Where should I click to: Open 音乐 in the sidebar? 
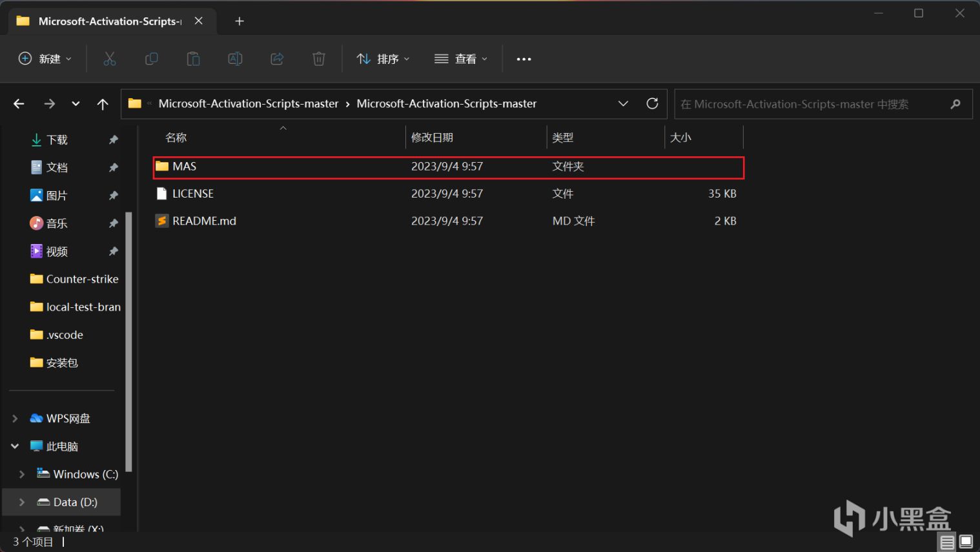click(x=57, y=223)
